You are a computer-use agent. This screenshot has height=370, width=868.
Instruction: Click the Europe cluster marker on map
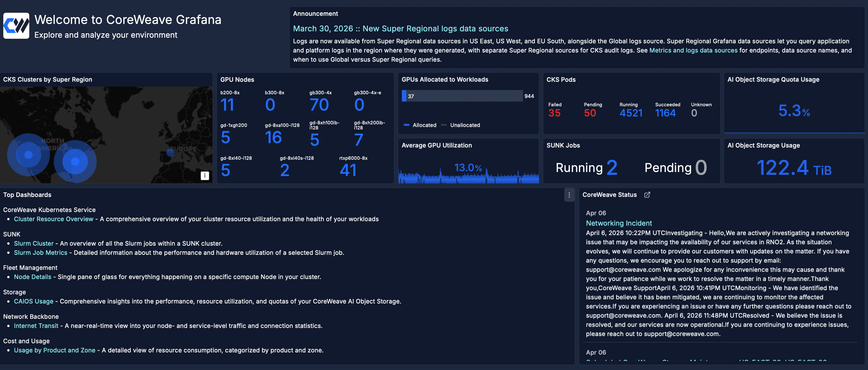click(171, 153)
